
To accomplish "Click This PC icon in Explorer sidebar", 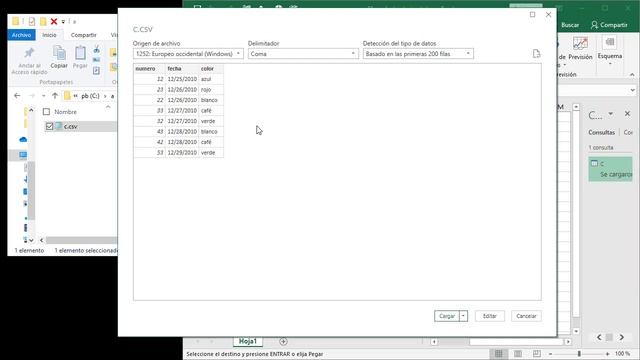I will 23,155.
